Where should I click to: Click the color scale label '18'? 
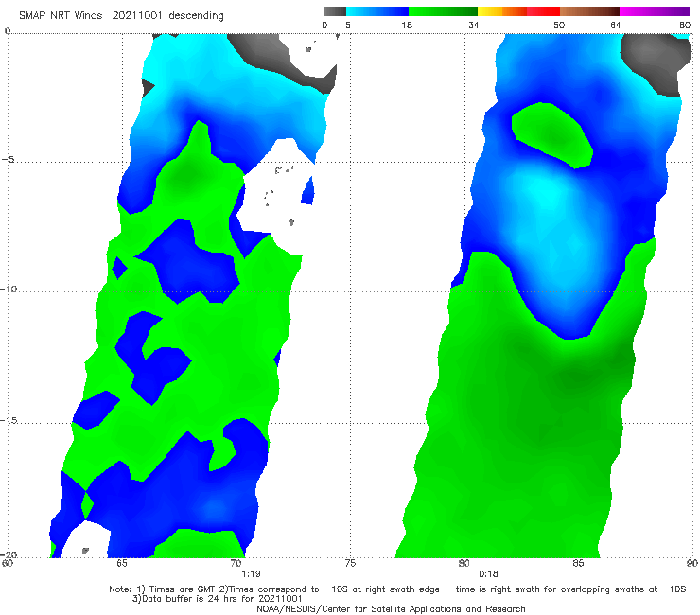click(x=407, y=26)
